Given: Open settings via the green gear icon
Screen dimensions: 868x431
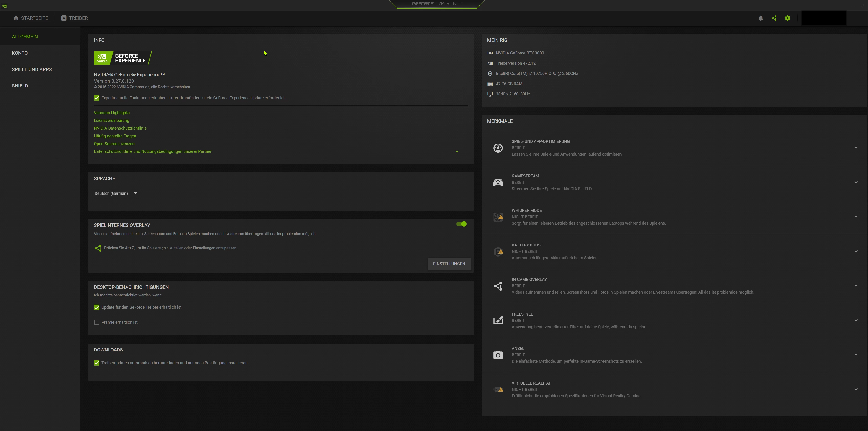Looking at the screenshot, I should 788,18.
